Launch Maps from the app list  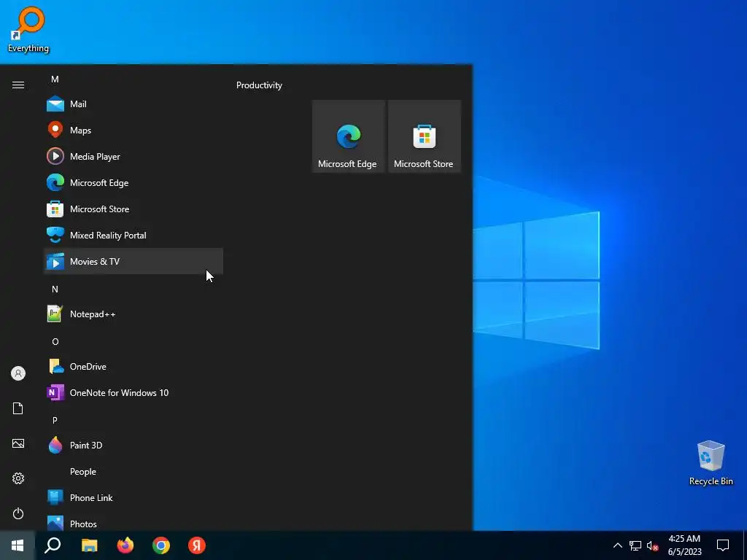coord(133,130)
